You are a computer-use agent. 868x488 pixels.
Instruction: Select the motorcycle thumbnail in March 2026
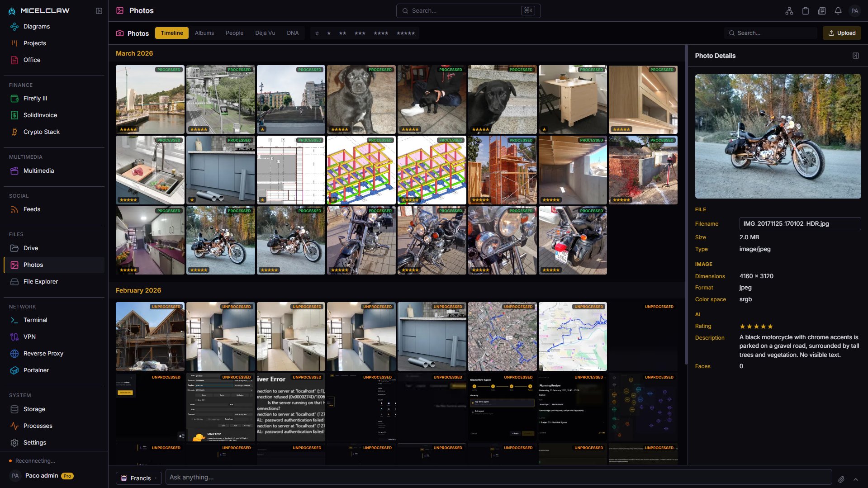point(220,240)
